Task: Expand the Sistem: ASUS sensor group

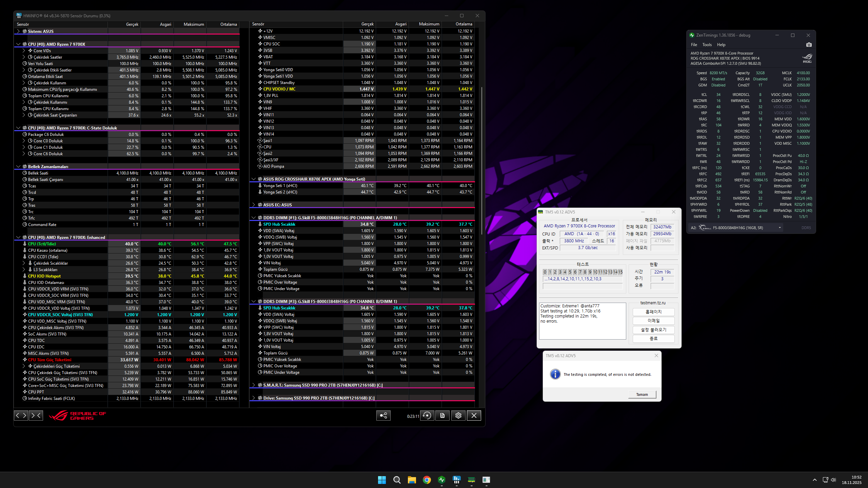Action: tap(18, 32)
